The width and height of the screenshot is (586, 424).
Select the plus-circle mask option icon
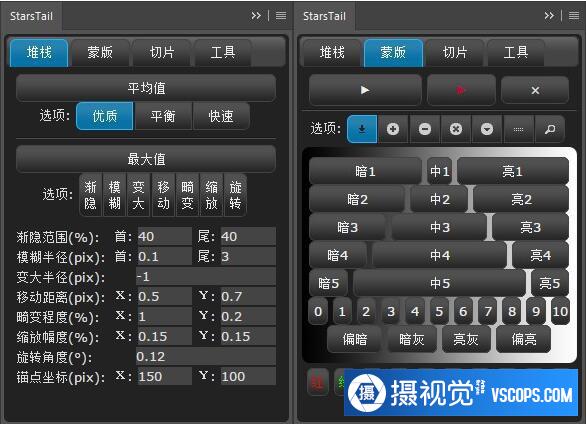tap(393, 129)
